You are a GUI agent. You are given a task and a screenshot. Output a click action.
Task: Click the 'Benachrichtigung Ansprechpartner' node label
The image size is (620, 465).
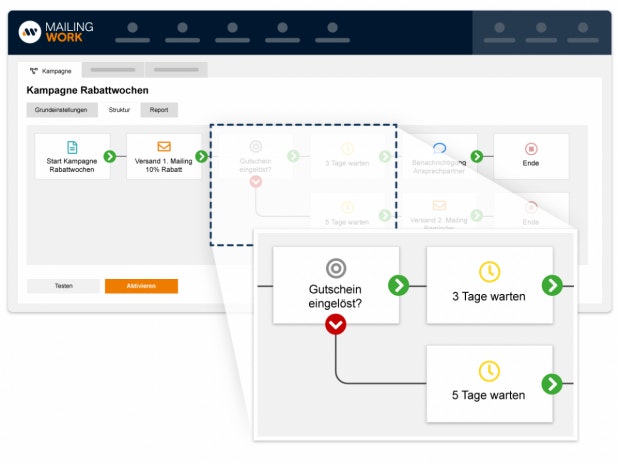[x=439, y=167]
